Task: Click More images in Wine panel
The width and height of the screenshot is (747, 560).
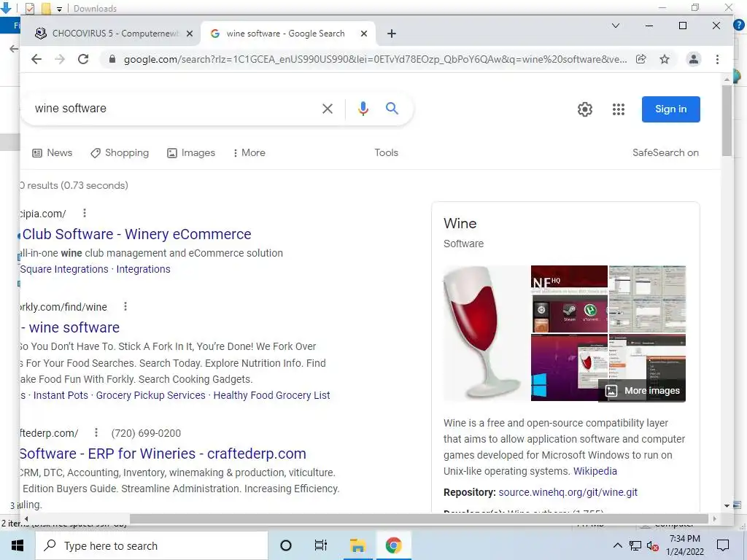Action: 642,391
